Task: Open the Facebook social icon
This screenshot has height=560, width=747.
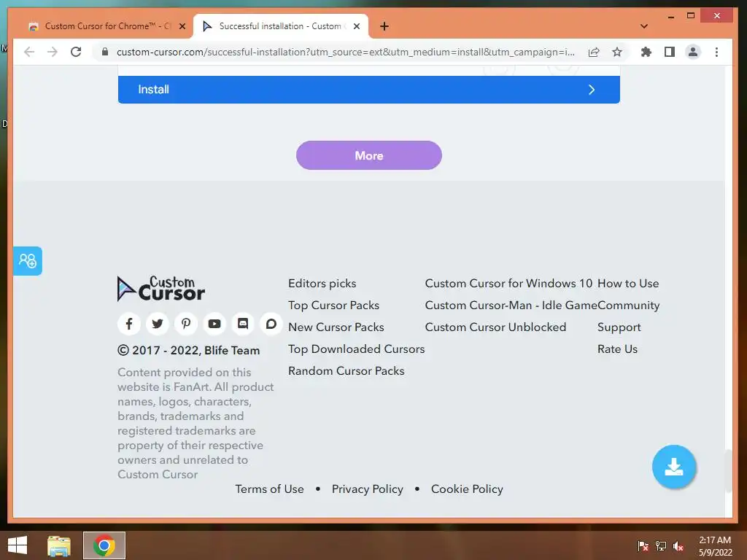Action: point(129,324)
